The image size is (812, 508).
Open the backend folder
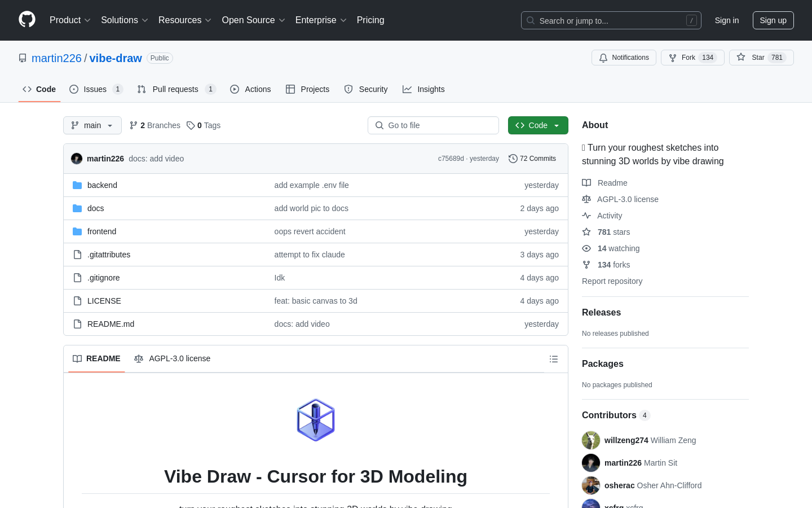102,185
